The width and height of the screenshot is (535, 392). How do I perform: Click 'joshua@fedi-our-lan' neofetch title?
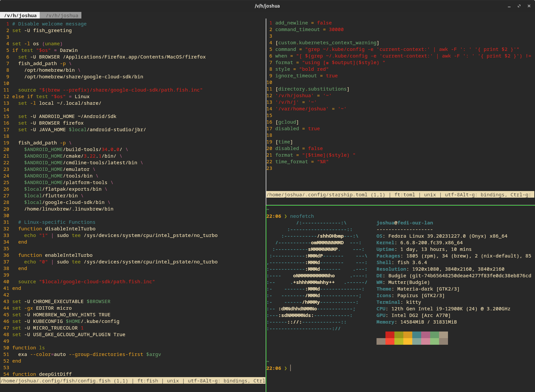click(405, 223)
